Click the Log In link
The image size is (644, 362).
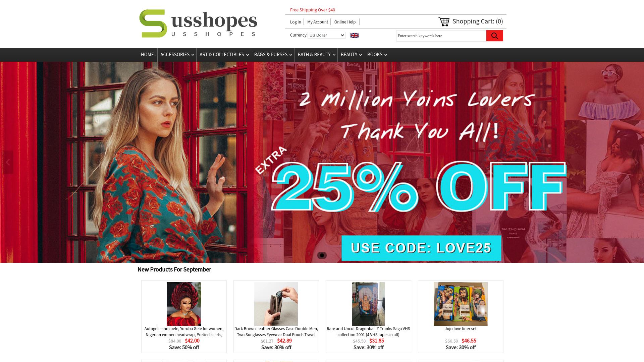tap(296, 22)
